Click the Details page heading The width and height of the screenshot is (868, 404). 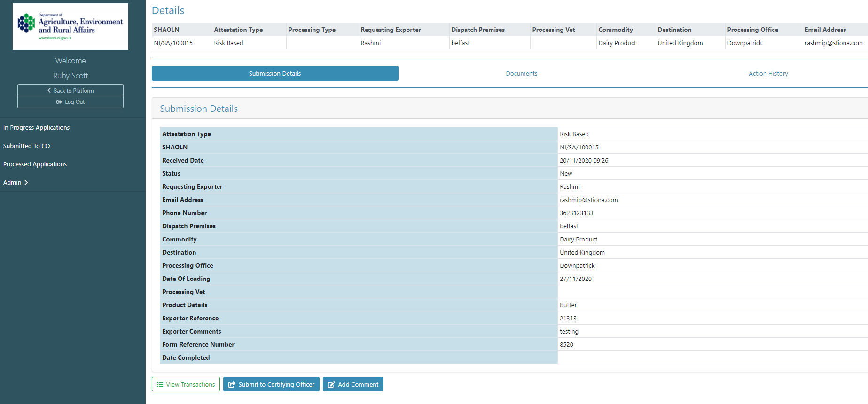168,10
